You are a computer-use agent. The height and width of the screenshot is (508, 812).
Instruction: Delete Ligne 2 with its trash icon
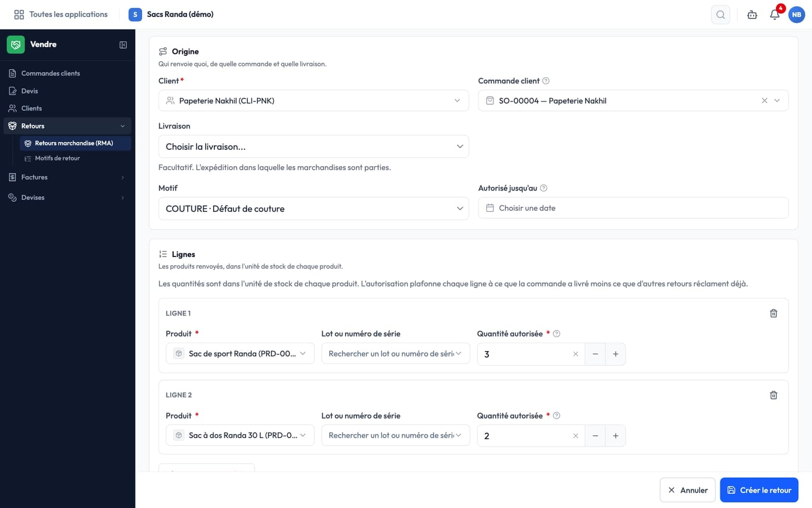[x=773, y=395]
